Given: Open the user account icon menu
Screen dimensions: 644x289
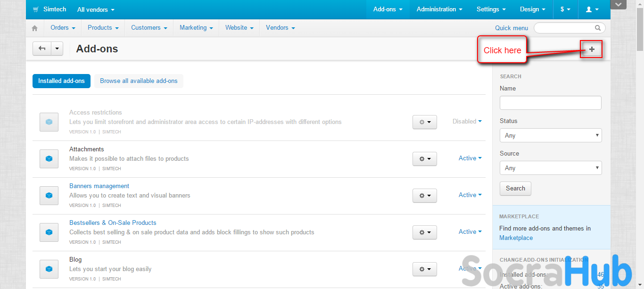Looking at the screenshot, I should point(592,9).
